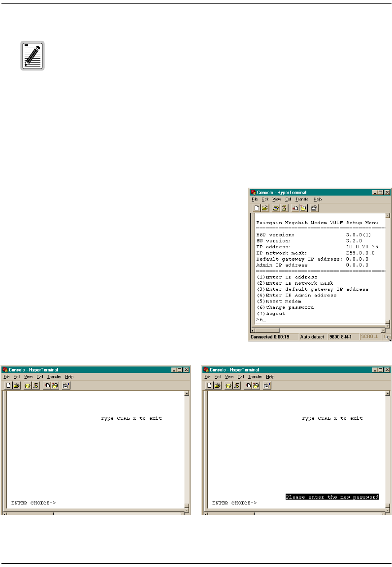The width and height of the screenshot is (392, 567).
Task: Open File menu in password-prompt HyperTerminal window
Action: coord(207,377)
